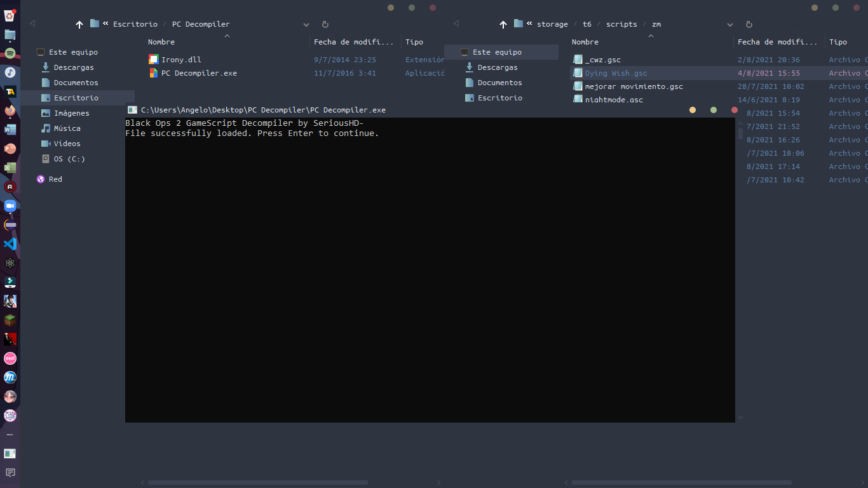Open the File Explorer icon in the dock
868x488 pixels.
10,34
